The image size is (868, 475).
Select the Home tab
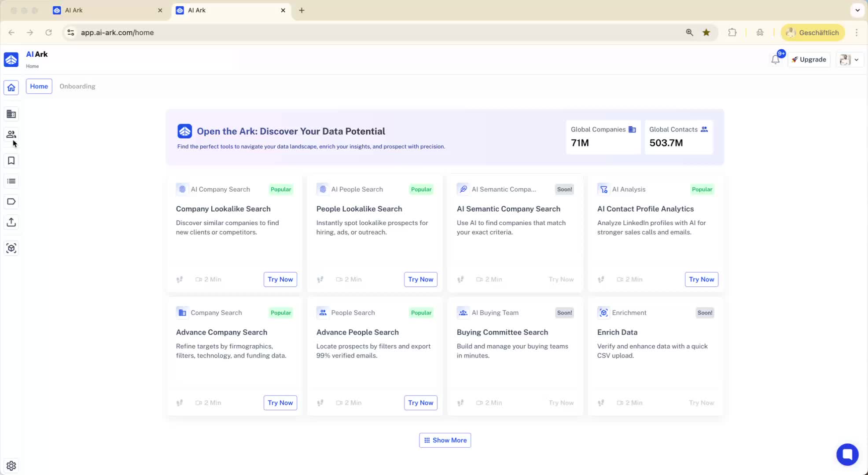[39, 86]
